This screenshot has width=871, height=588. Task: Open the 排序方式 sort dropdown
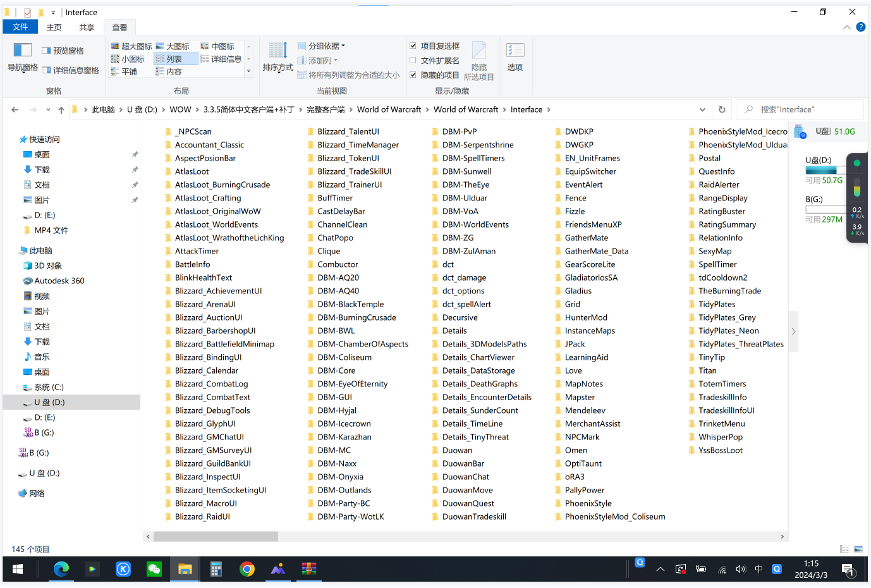click(x=278, y=58)
